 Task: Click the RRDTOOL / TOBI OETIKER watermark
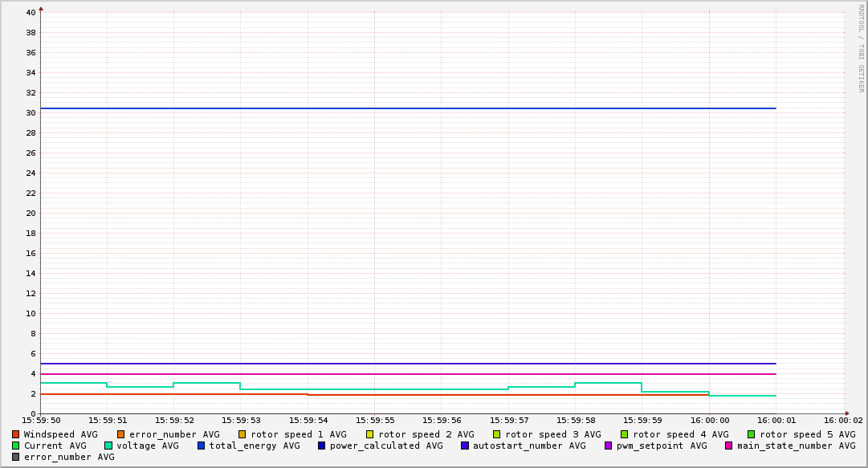(861, 48)
